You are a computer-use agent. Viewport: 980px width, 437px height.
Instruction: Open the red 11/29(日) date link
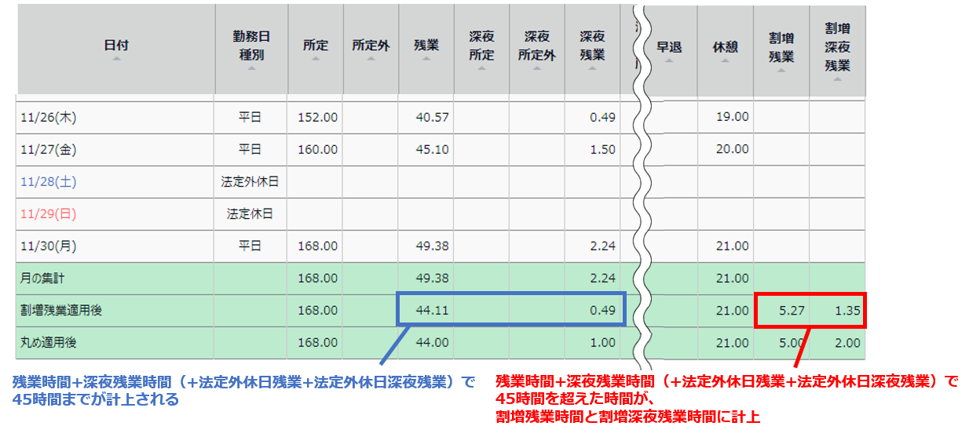[48, 213]
